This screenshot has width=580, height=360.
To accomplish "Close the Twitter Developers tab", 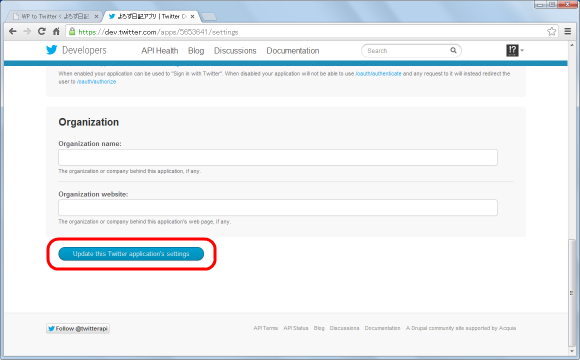I will 192,17.
